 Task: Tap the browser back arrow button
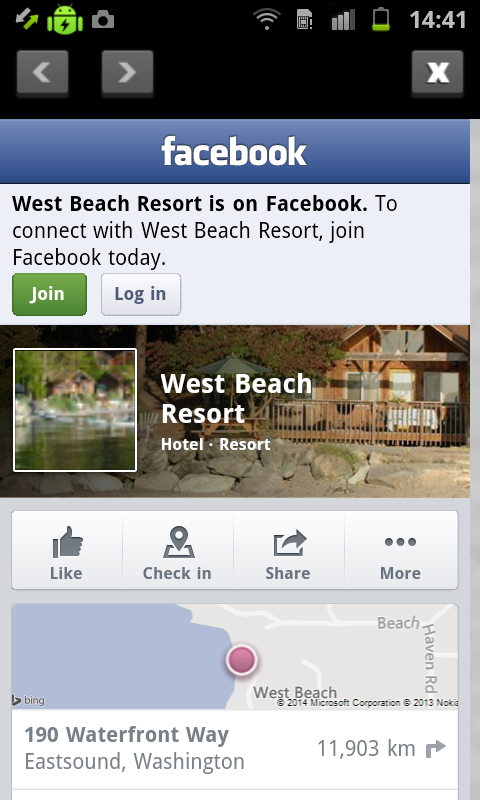click(x=42, y=72)
